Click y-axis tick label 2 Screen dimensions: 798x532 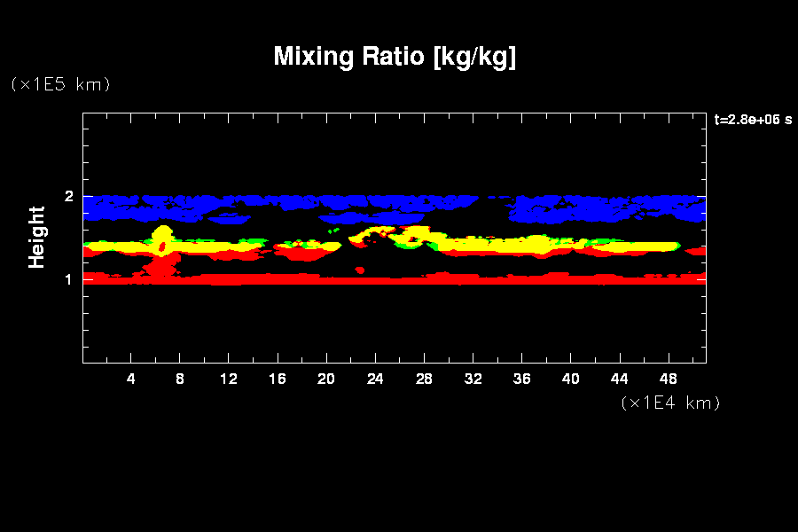(68, 196)
